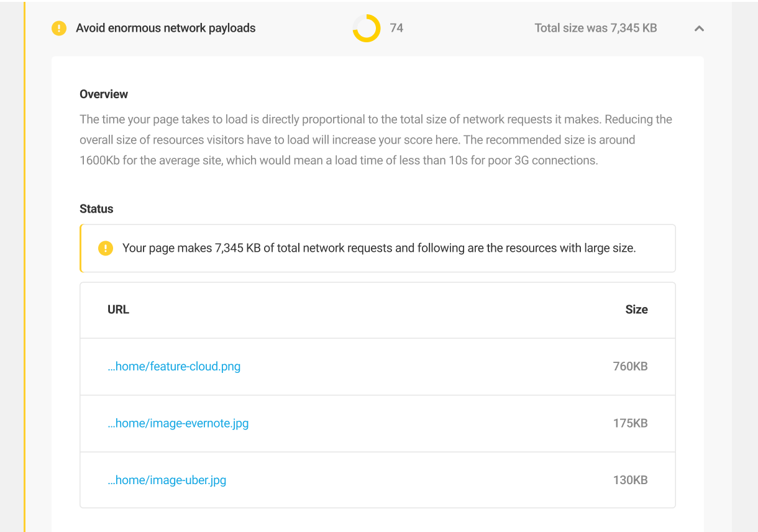Click the yellow circular score indicator
Screen dimensions: 758x532
tap(365, 28)
